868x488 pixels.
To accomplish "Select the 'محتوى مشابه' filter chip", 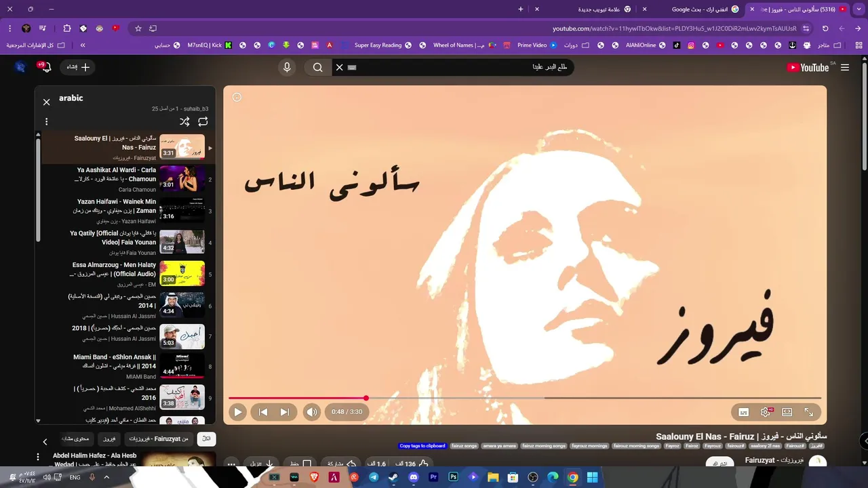I will (x=75, y=439).
